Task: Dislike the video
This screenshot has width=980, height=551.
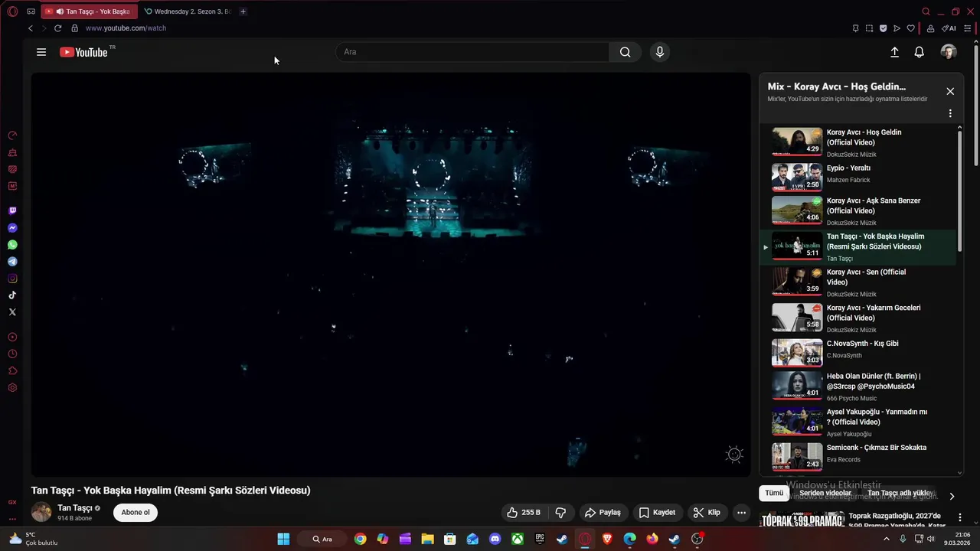Action: point(560,513)
